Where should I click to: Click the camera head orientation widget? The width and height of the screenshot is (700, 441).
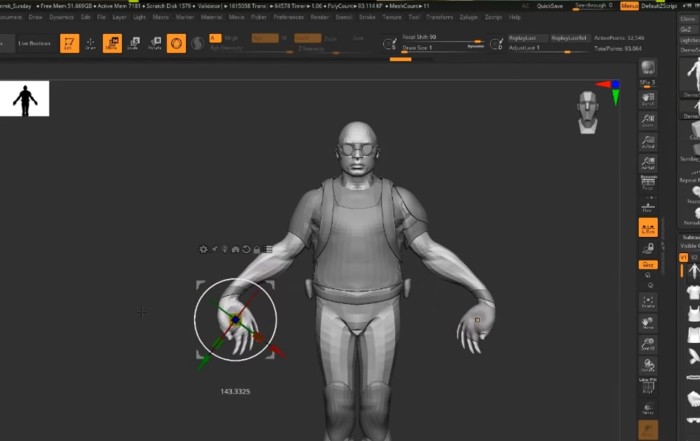pos(588,111)
